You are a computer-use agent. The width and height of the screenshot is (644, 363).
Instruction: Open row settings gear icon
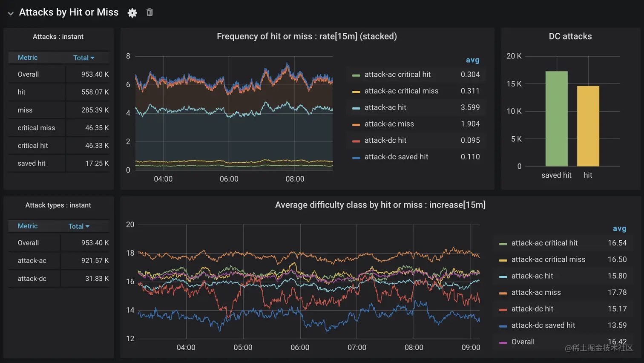click(x=132, y=13)
